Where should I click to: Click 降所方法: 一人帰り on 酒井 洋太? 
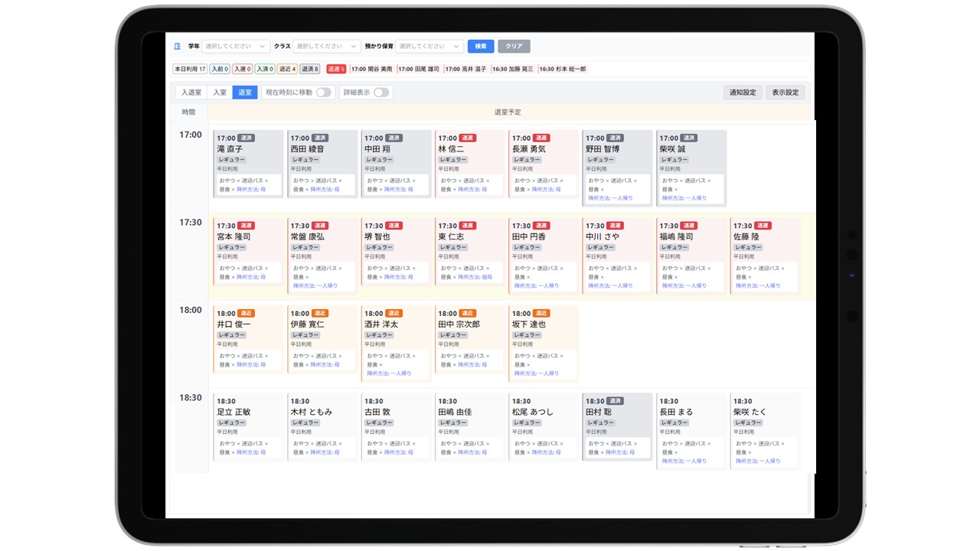pyautogui.click(x=389, y=373)
